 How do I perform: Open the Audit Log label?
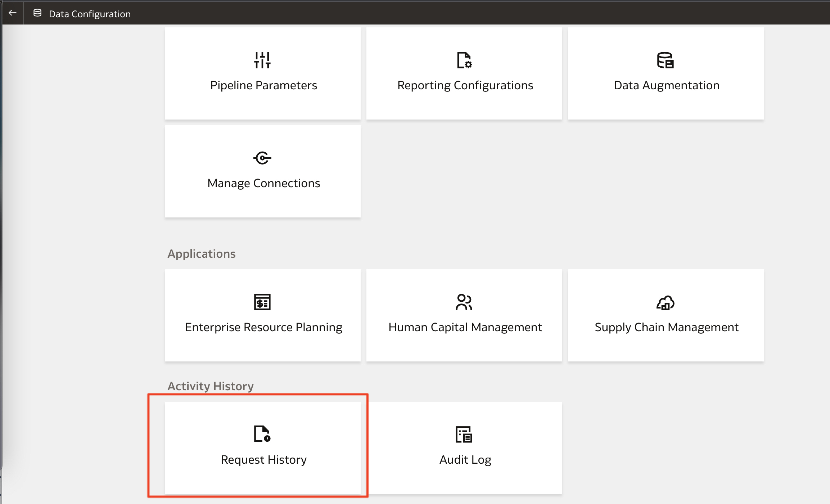click(x=465, y=460)
